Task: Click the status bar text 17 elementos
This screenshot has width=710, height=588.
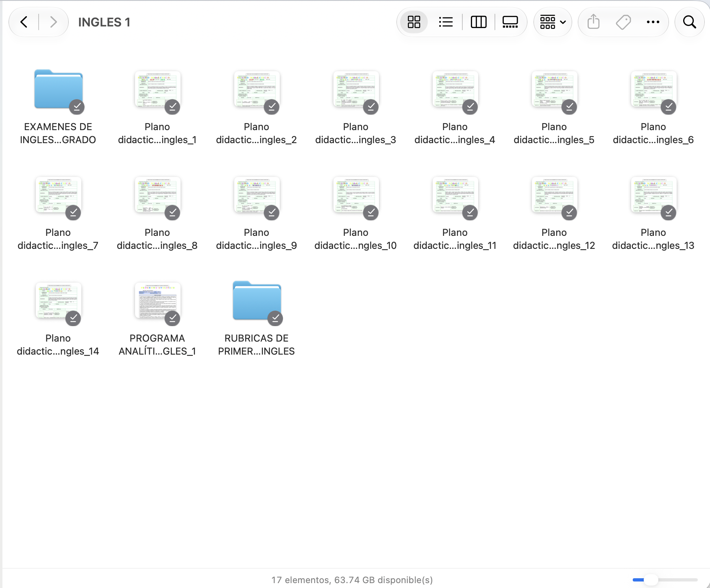Action: (301, 580)
